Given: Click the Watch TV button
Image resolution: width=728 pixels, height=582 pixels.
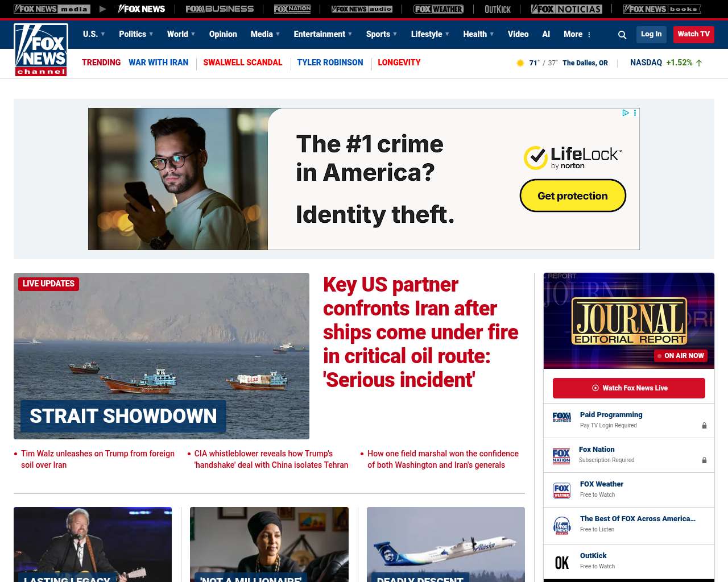Looking at the screenshot, I should point(693,34).
